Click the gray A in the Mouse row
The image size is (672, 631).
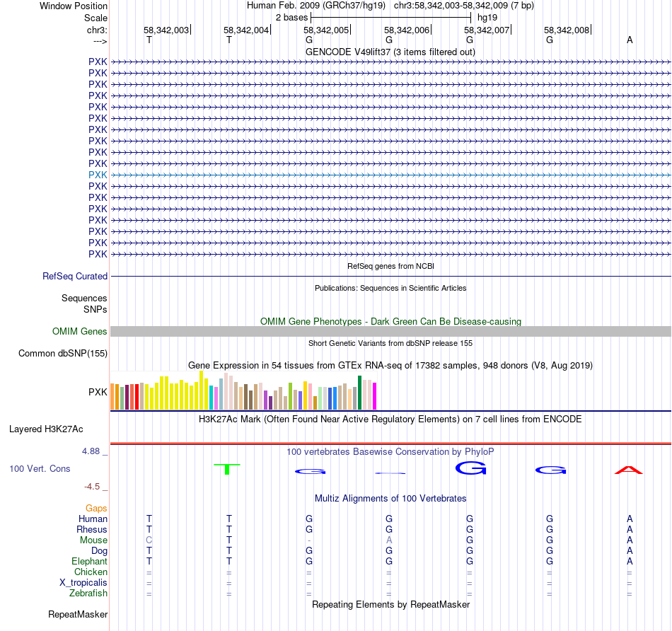[x=389, y=540]
